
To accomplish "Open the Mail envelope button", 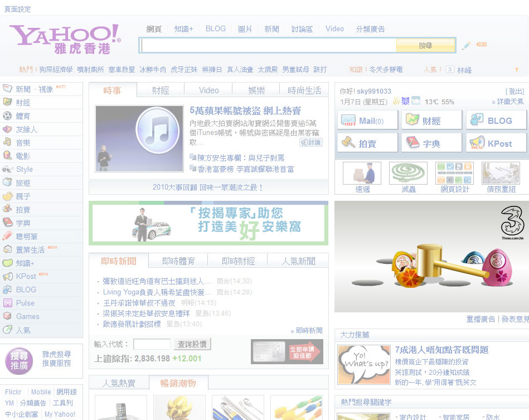I will 367,120.
